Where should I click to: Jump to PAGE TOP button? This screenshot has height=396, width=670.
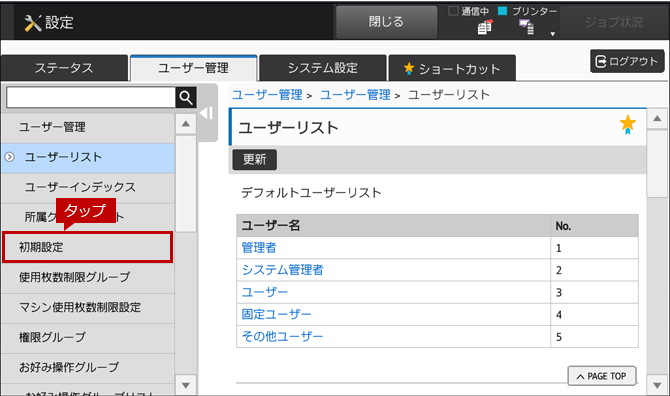[x=602, y=376]
